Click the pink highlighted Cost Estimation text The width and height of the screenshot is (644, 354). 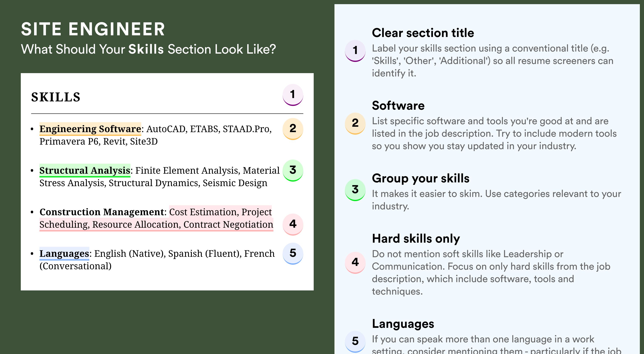click(203, 212)
